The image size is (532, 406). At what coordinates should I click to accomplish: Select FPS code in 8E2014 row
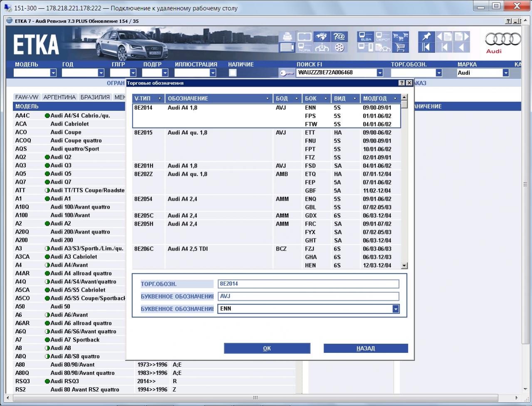(310, 116)
